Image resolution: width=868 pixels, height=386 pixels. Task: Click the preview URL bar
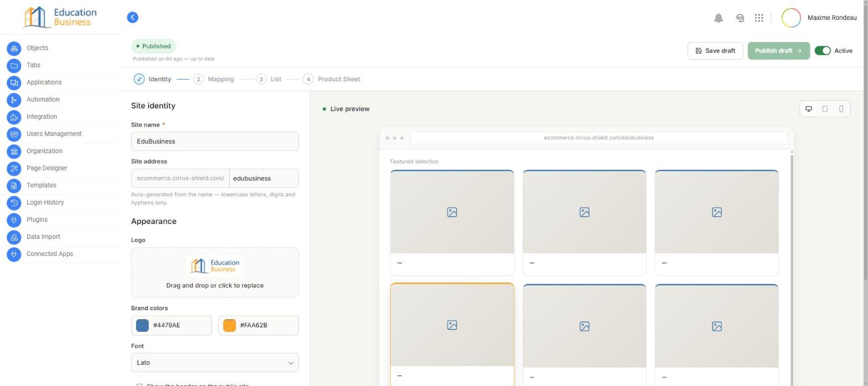(x=598, y=138)
